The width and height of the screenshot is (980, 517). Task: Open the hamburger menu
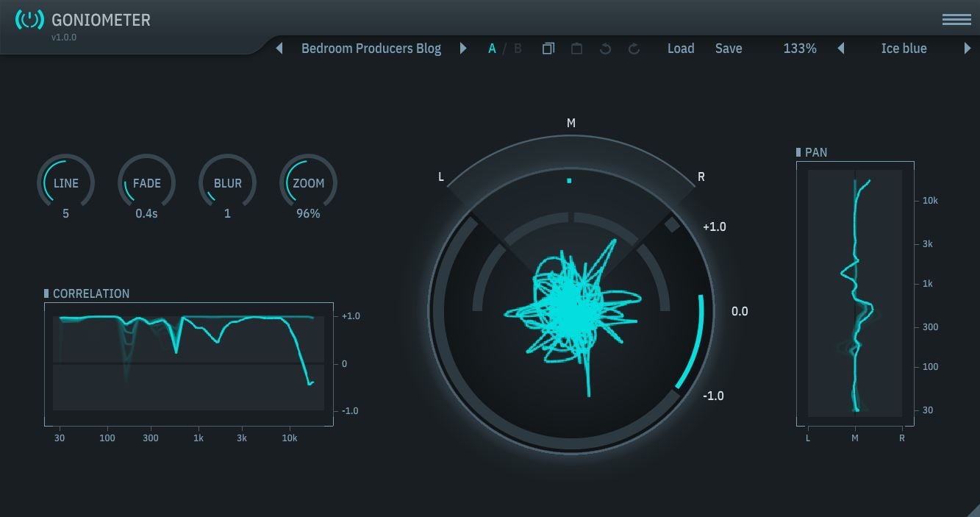956,20
